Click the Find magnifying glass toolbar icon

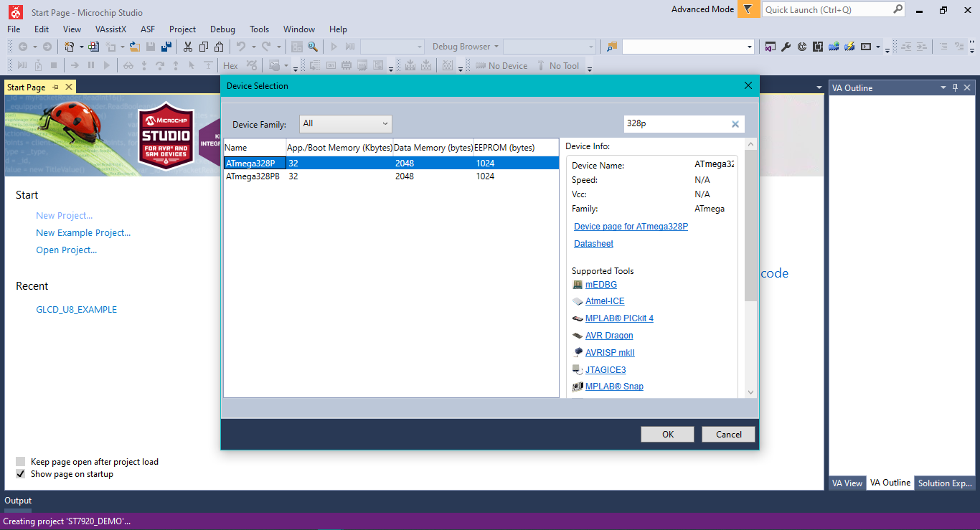click(x=313, y=47)
